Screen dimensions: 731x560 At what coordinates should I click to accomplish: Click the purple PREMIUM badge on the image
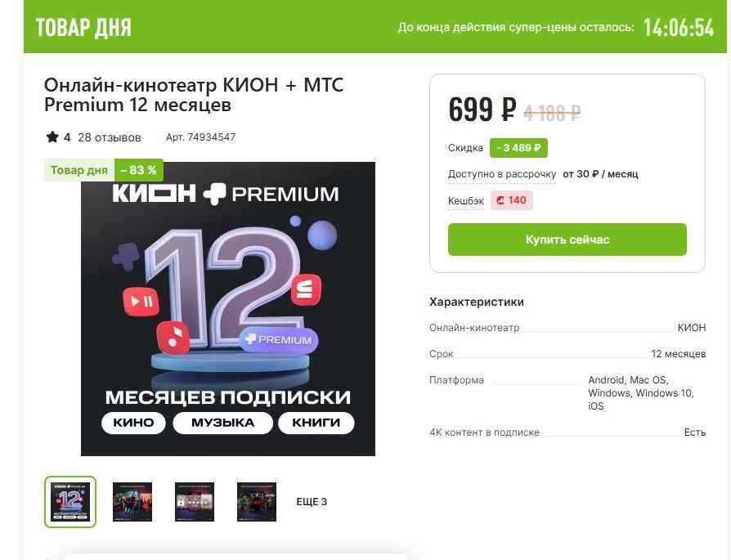point(279,340)
